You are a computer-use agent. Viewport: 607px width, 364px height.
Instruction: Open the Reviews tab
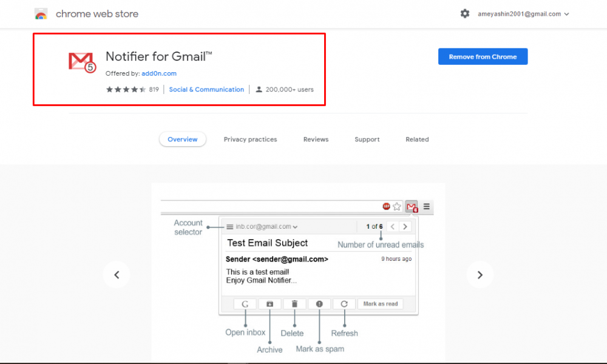coord(316,140)
